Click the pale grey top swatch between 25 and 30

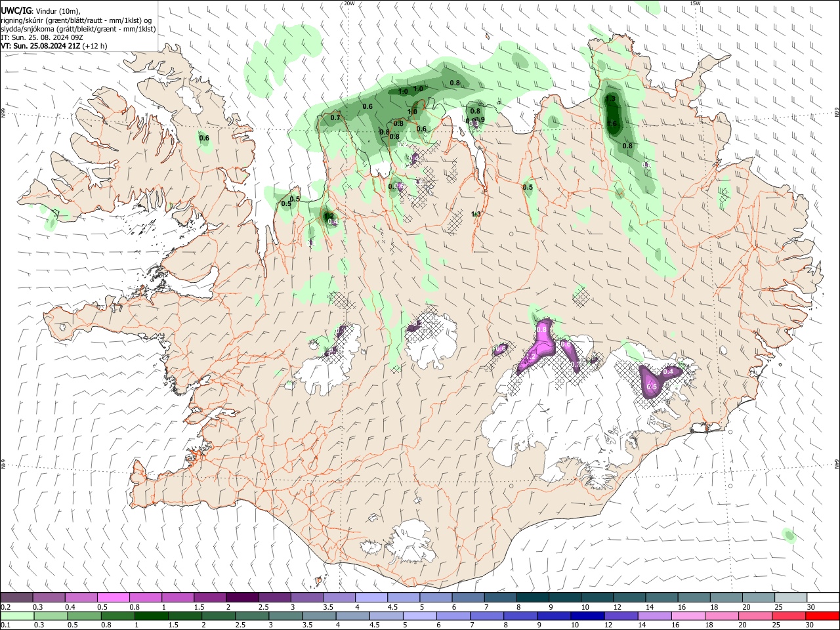790,597
